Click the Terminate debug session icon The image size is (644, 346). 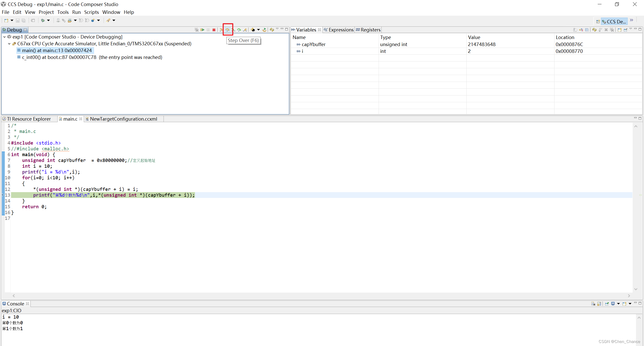point(214,30)
